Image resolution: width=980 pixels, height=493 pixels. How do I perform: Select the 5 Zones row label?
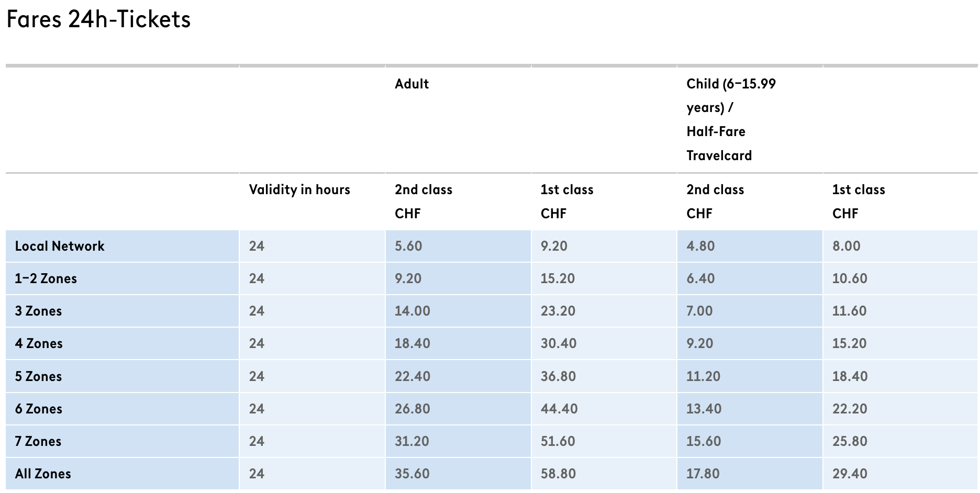[38, 376]
